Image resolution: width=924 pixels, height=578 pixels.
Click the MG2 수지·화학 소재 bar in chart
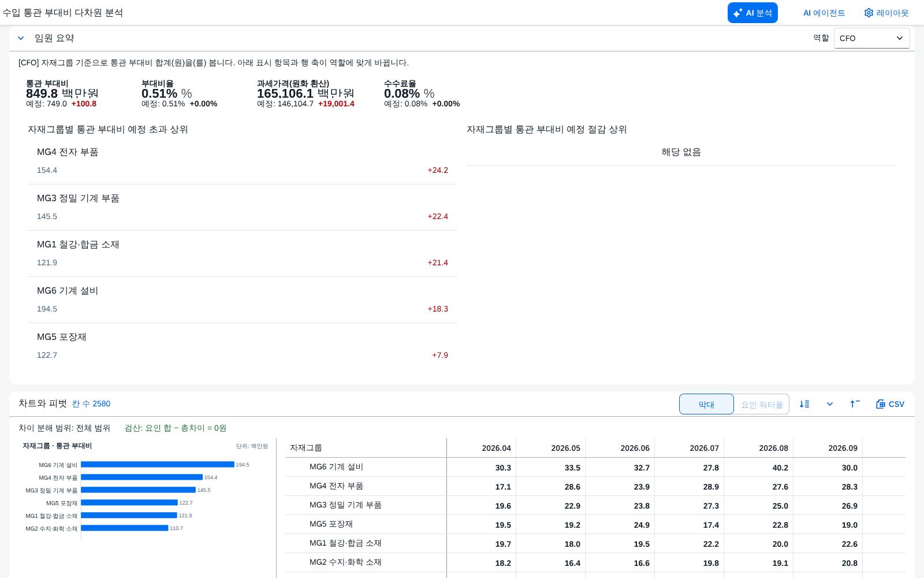click(x=125, y=528)
